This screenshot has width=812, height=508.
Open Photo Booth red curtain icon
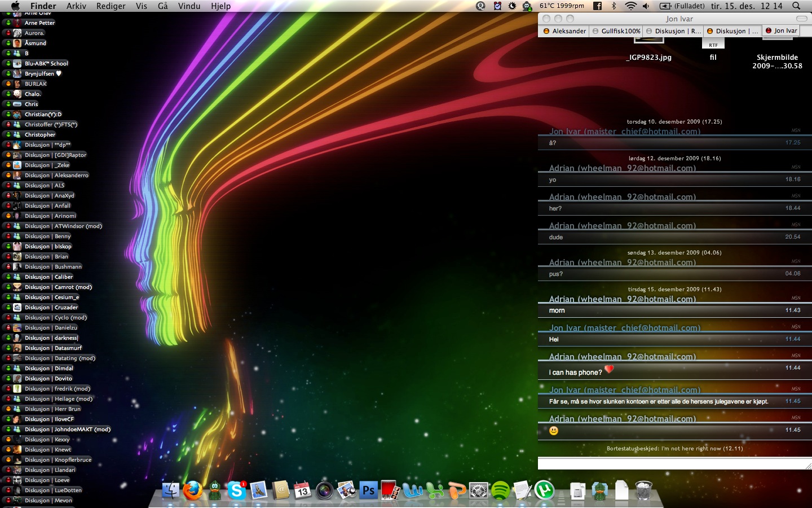click(x=390, y=490)
